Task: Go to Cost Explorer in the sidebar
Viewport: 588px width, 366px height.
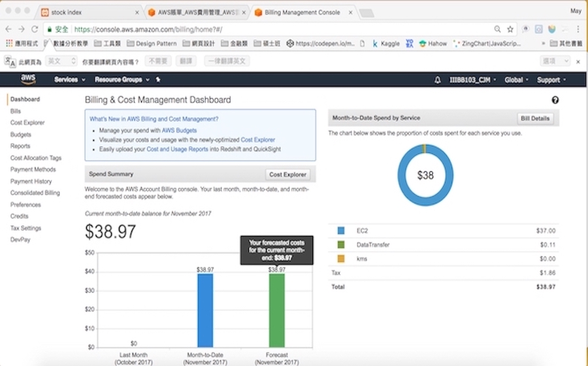Action: coord(27,123)
